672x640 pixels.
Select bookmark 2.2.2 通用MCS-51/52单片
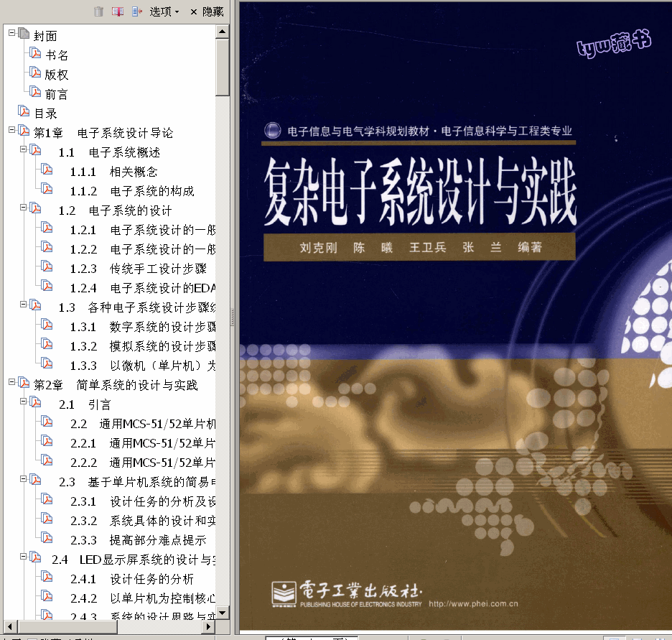(143, 463)
